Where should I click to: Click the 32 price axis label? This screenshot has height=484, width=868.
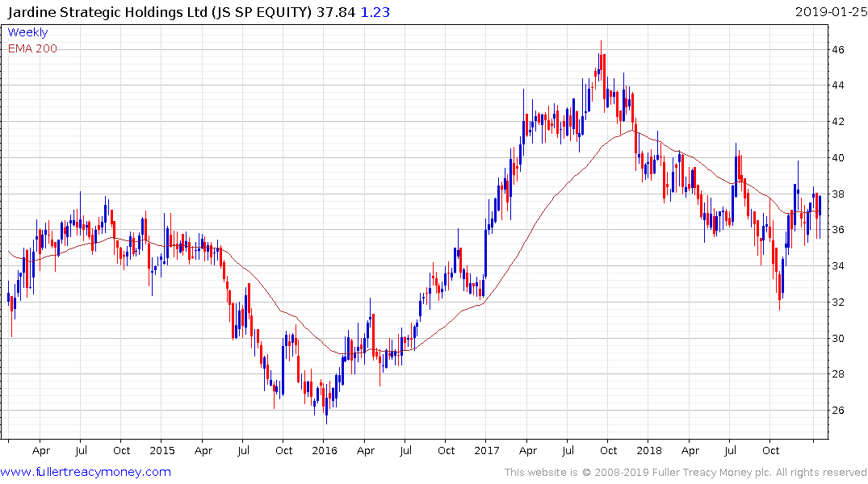click(x=837, y=302)
